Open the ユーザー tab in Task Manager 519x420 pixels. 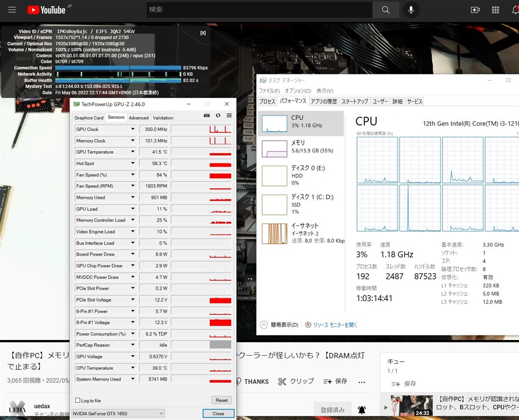pyautogui.click(x=380, y=101)
